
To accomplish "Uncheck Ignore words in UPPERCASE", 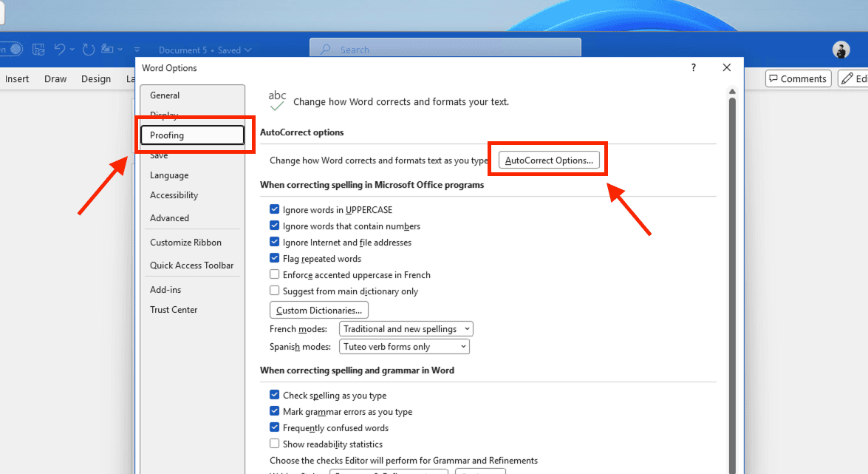I will [x=275, y=210].
